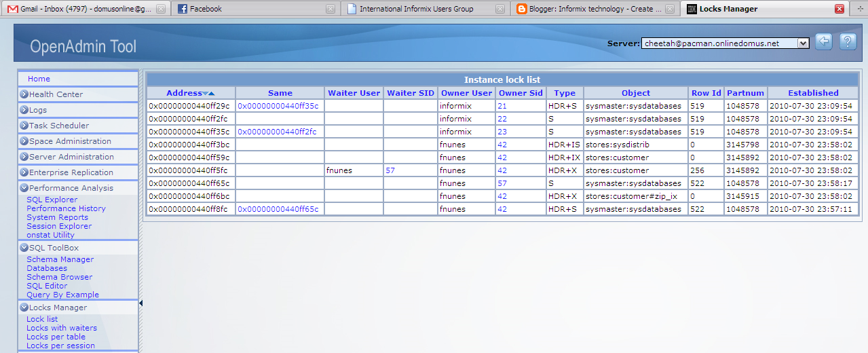Screen dimensions: 868x353
Task: Open Locks with waiters link
Action: (x=62, y=328)
